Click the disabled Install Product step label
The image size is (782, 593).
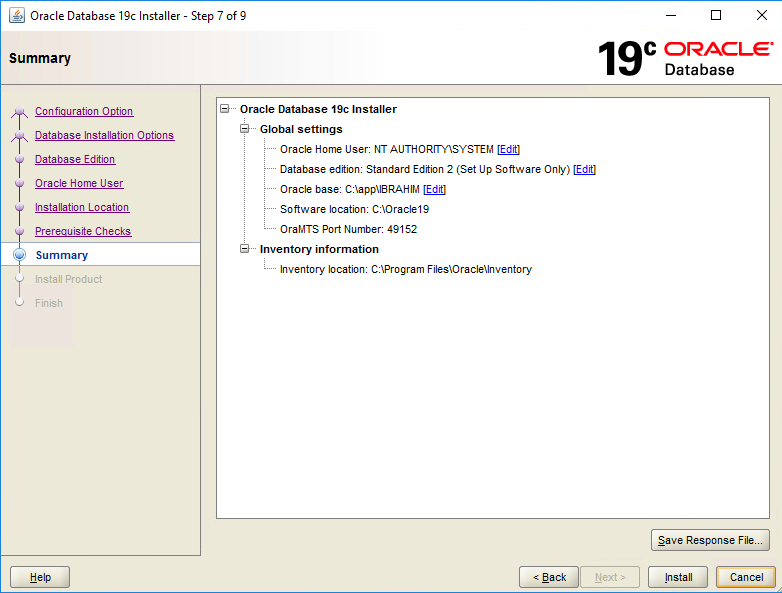point(68,279)
